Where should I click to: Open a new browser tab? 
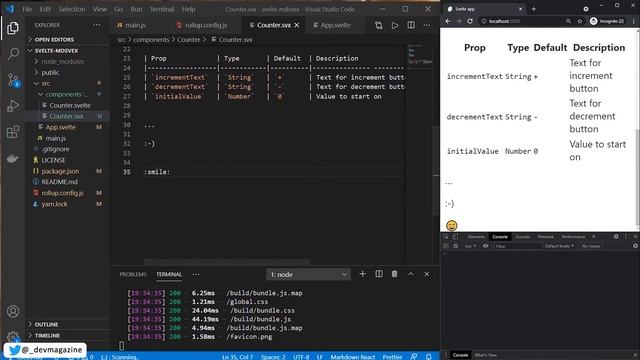coord(533,9)
